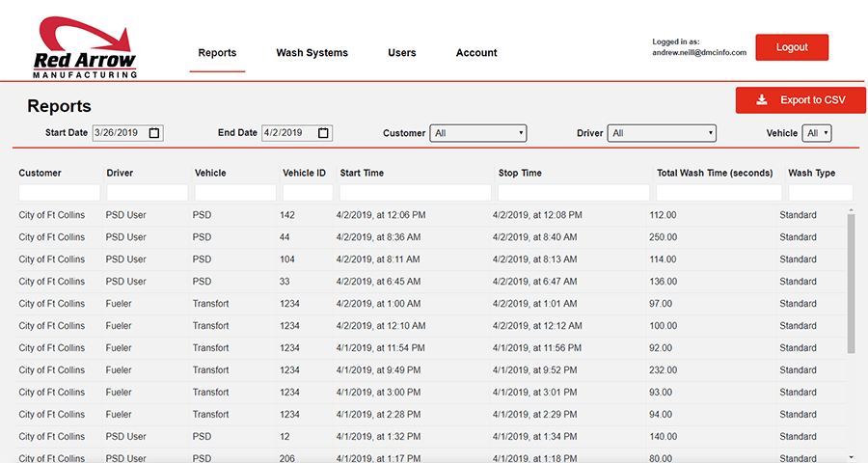Click the scrollbar up arrow in the table

(851, 210)
